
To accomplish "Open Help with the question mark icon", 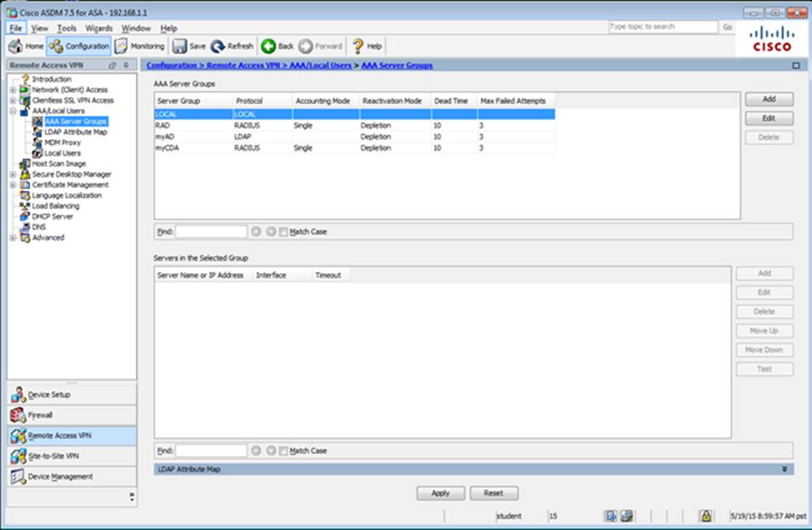I will (x=358, y=47).
